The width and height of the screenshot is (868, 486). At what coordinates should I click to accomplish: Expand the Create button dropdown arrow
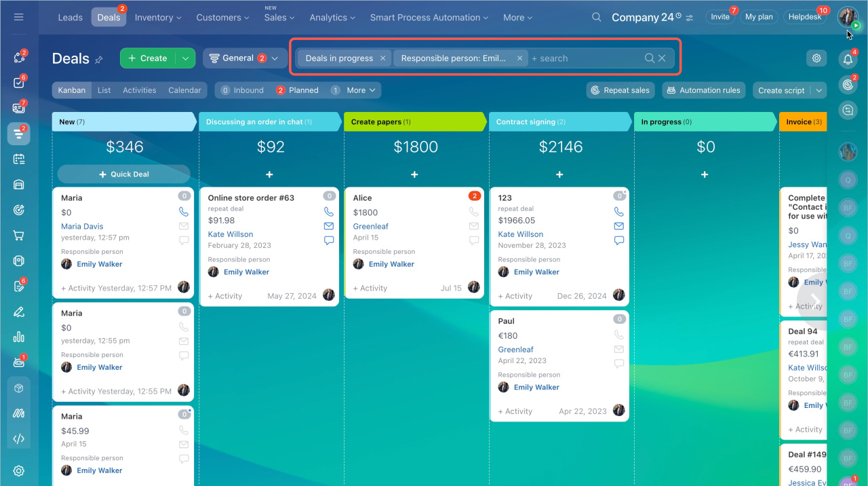tap(185, 58)
